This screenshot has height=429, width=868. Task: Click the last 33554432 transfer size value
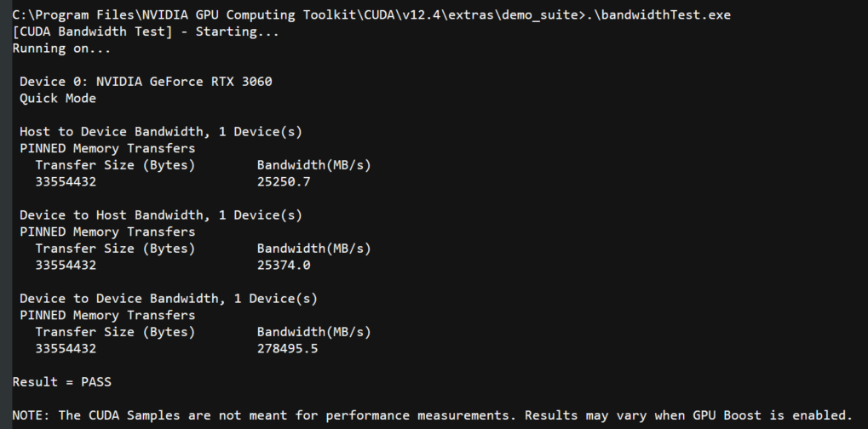(x=66, y=349)
